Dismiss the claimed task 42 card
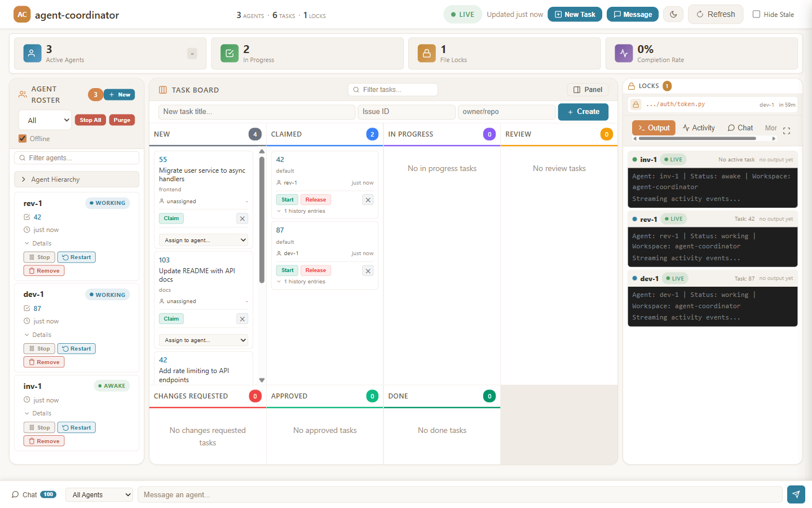The width and height of the screenshot is (812, 508). (x=368, y=200)
